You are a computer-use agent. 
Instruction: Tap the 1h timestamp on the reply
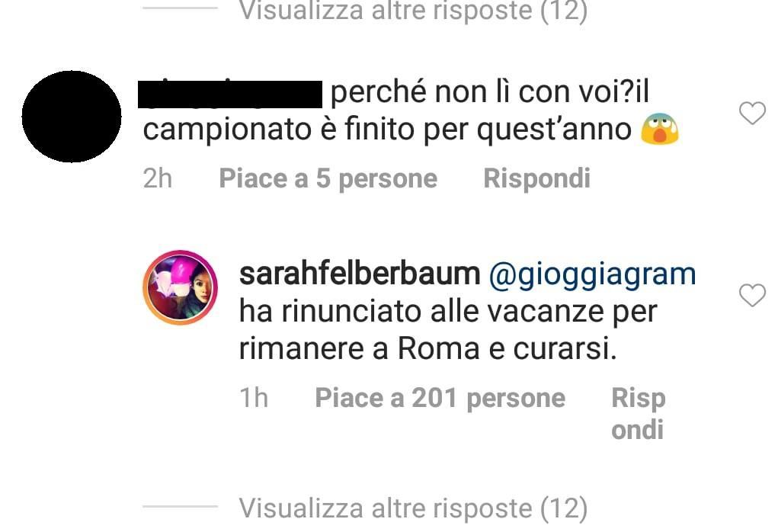point(254,398)
